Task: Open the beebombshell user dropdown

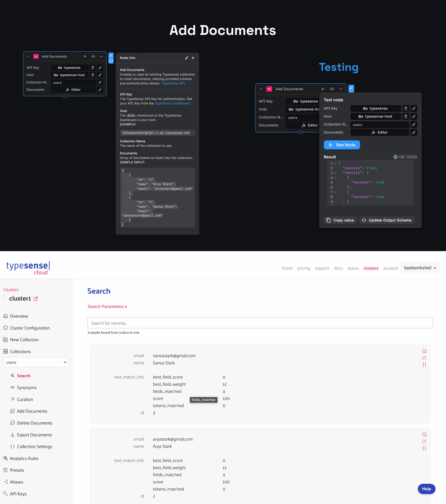Action: [420, 268]
